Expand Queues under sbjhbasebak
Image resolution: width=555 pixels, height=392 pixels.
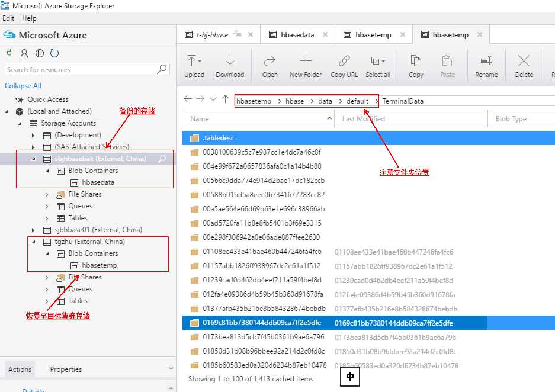(46, 206)
